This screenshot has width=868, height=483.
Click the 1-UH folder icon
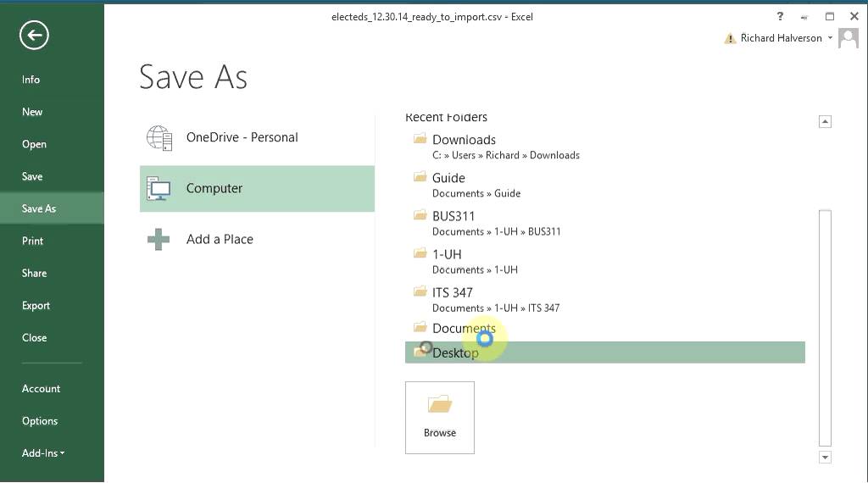420,253
